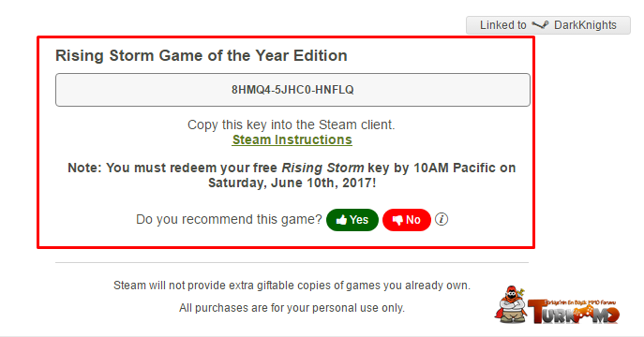Click the DarkKnights account name
The image size is (644, 337).
(x=585, y=25)
